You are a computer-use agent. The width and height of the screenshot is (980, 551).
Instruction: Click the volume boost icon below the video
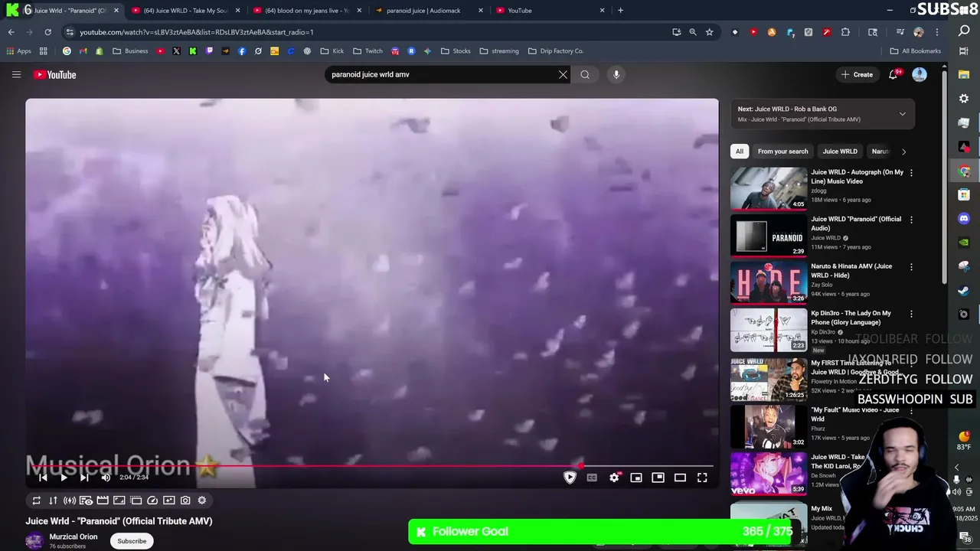[70, 500]
